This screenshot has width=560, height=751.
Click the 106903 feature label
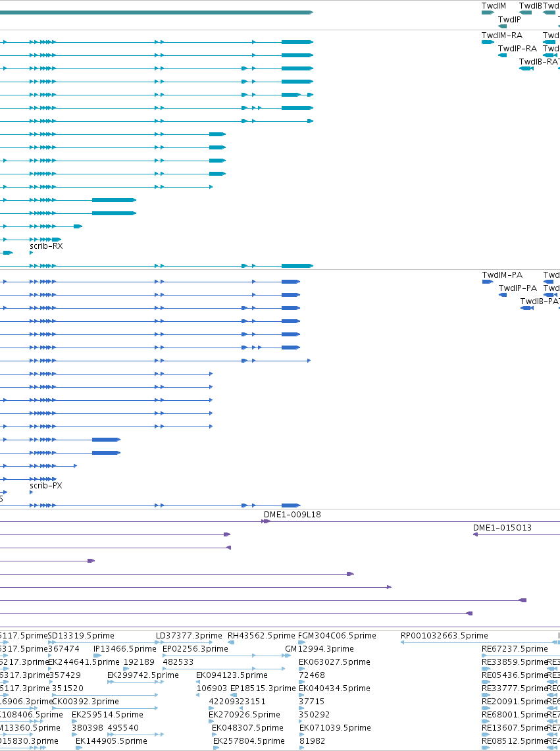[212, 688]
